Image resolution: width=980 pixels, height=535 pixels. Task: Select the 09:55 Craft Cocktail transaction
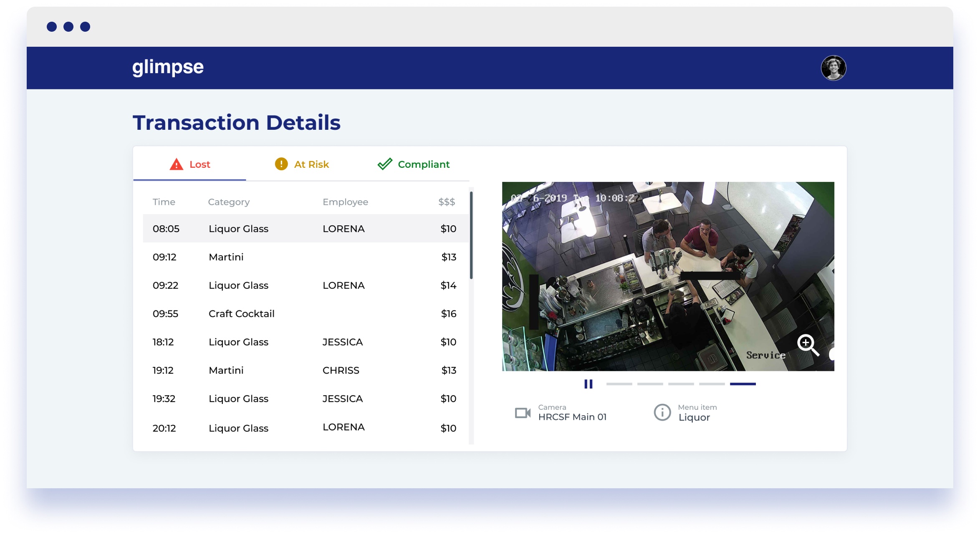[x=306, y=314]
